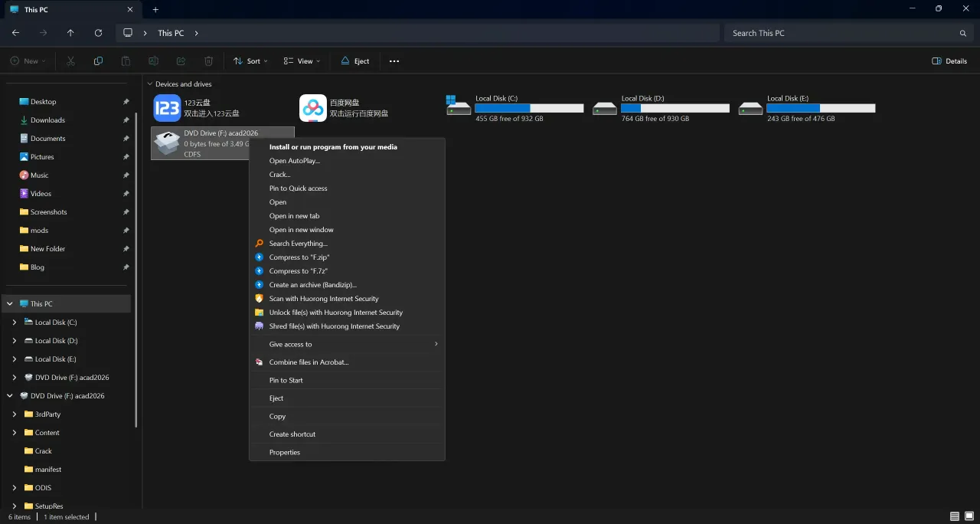Click the Copy icon in toolbar

(98, 61)
